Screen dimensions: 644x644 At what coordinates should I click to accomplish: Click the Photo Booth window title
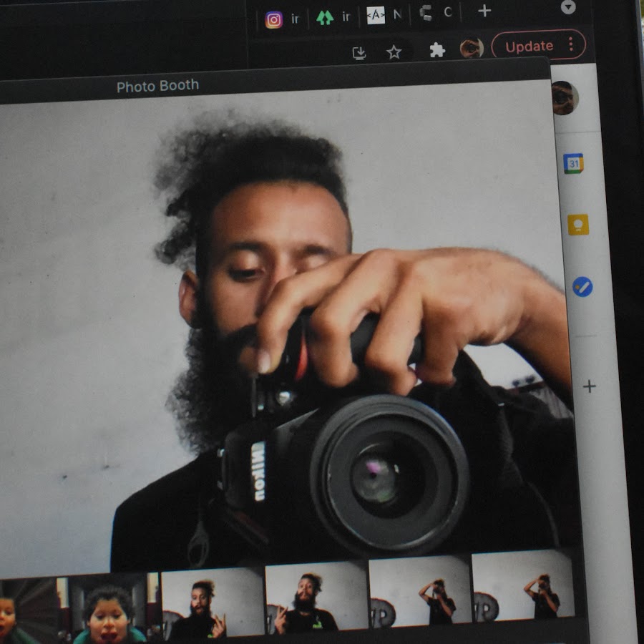coord(157,86)
